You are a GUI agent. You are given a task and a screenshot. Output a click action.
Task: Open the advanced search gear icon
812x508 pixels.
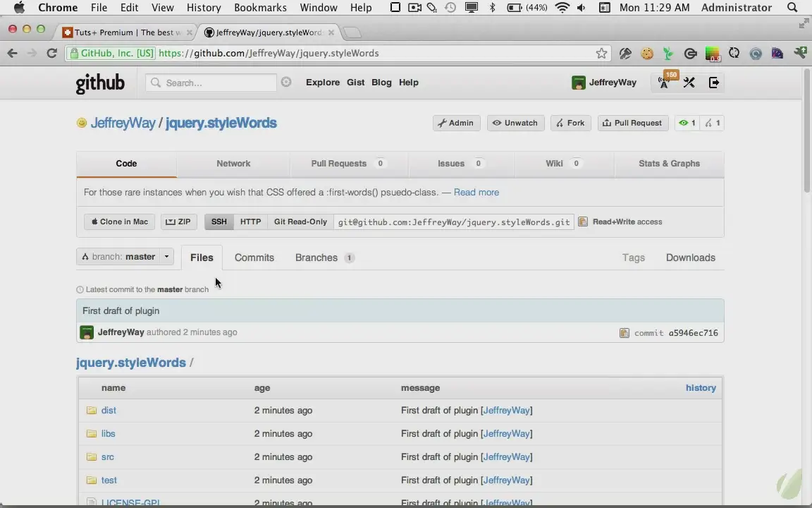pyautogui.click(x=286, y=82)
